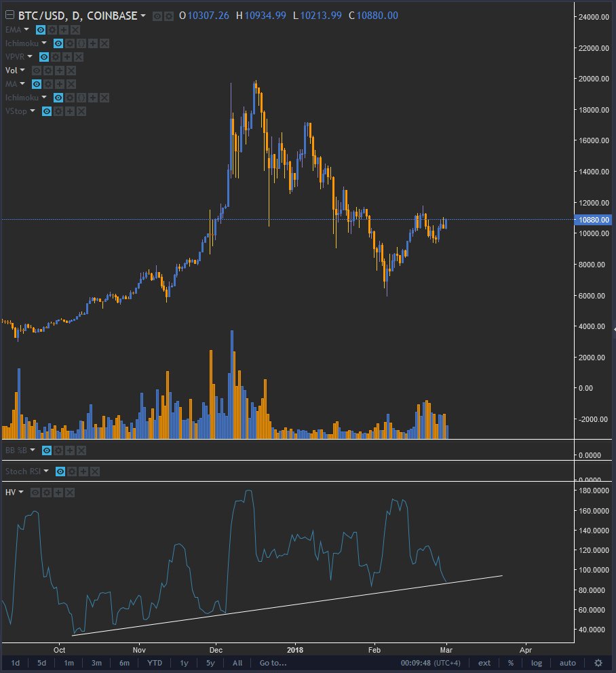The height and width of the screenshot is (673, 616).
Task: Expand the VStop dropdown arrow
Action: (x=32, y=111)
